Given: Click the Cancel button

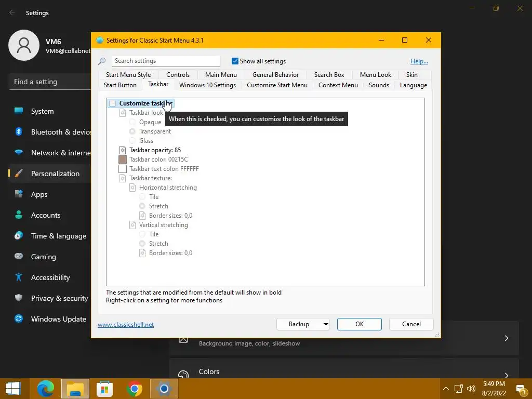Looking at the screenshot, I should (x=411, y=324).
